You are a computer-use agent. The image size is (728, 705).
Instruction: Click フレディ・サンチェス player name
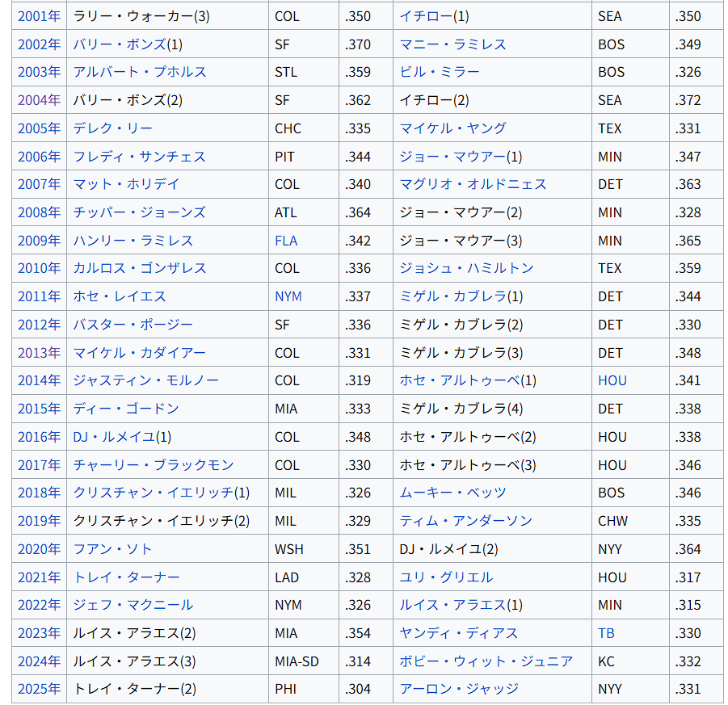click(x=139, y=157)
